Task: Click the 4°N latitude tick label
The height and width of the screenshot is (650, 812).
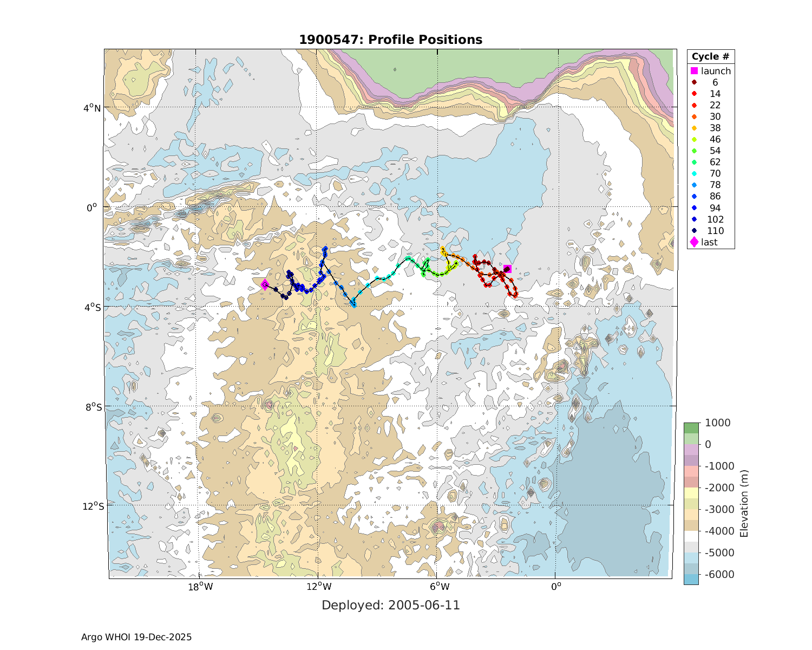Action: (92, 108)
